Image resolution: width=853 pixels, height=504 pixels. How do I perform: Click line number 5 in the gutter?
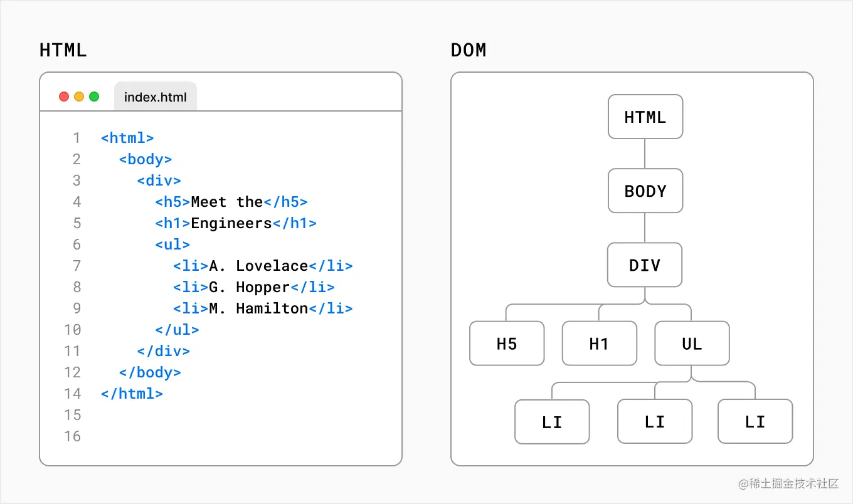[77, 223]
